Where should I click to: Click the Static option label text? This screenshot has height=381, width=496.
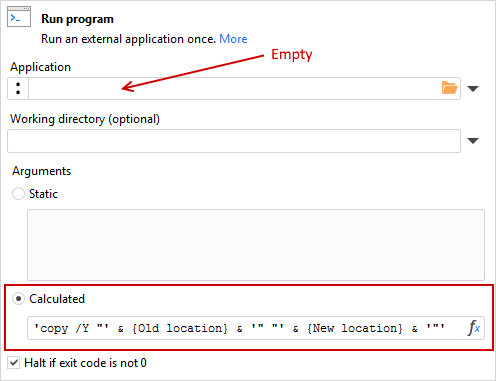pos(43,194)
